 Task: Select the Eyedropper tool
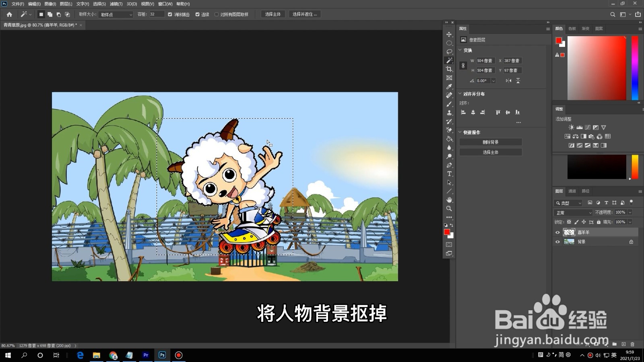449,86
